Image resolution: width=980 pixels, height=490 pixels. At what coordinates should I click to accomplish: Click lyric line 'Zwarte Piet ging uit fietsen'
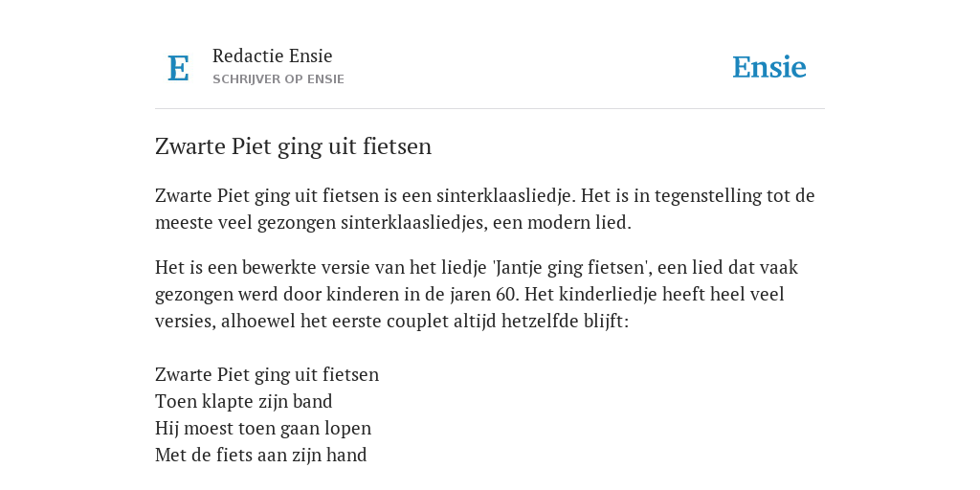[267, 375]
